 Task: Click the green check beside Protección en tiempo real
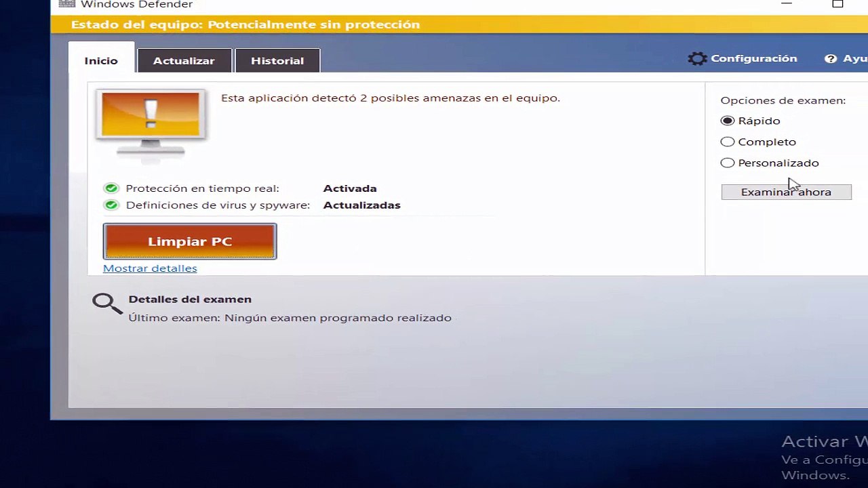click(111, 188)
